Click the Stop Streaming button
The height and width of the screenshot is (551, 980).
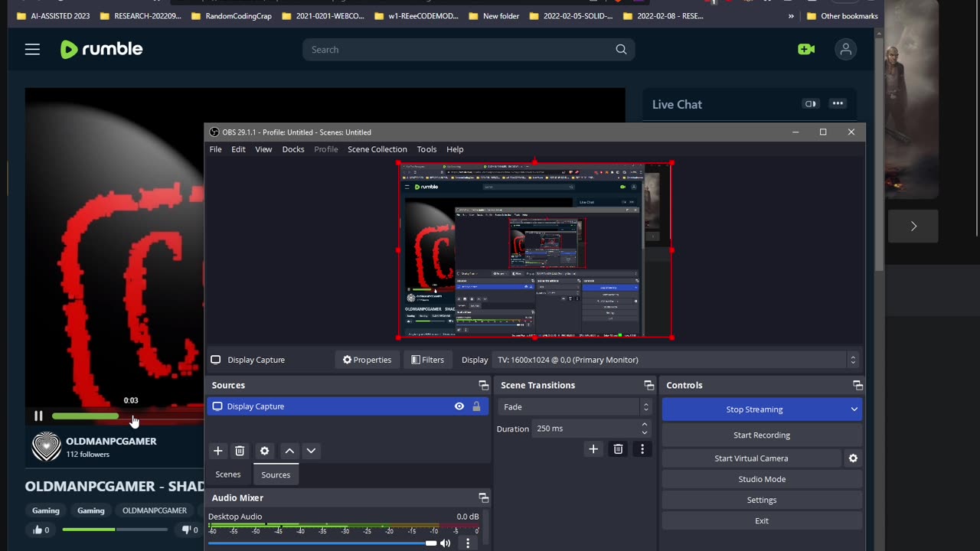(x=754, y=409)
